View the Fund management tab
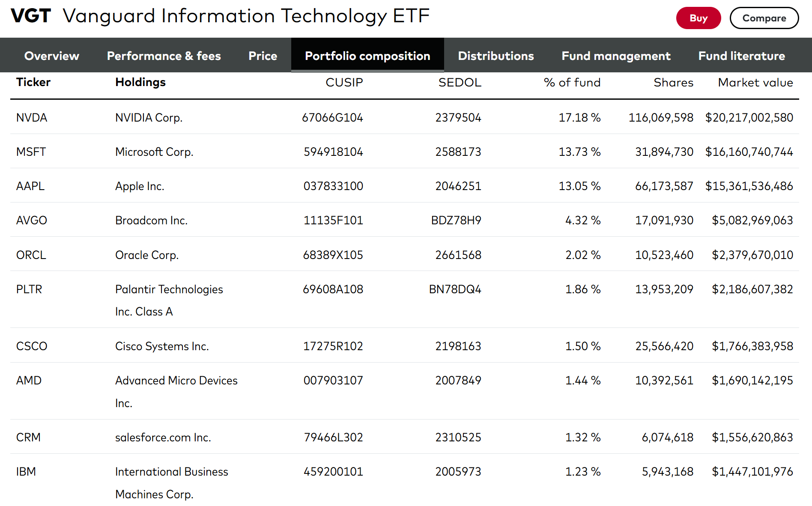 (x=616, y=56)
